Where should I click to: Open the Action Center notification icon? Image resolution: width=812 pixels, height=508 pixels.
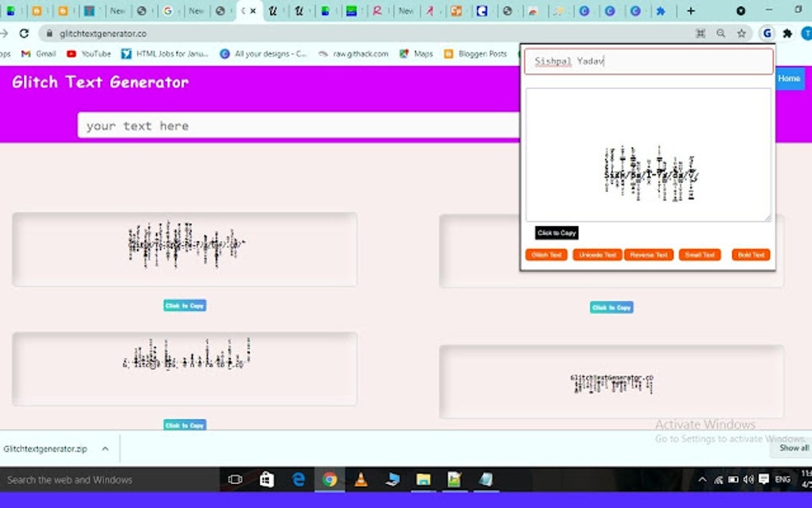click(x=764, y=479)
